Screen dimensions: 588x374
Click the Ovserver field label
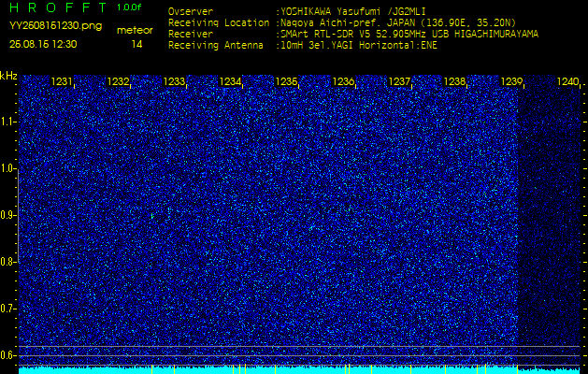coord(191,11)
